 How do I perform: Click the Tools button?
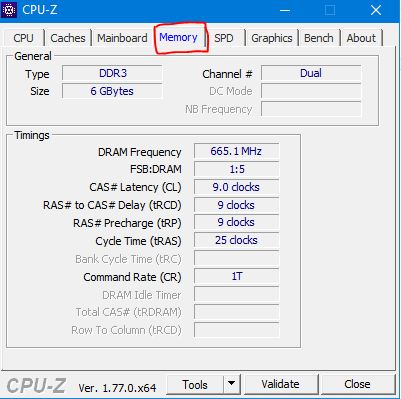(x=195, y=385)
